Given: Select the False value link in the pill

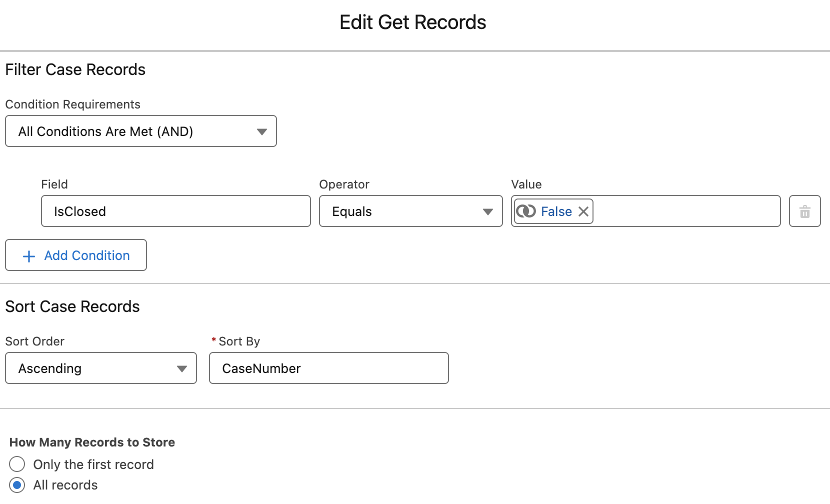Looking at the screenshot, I should point(556,211).
